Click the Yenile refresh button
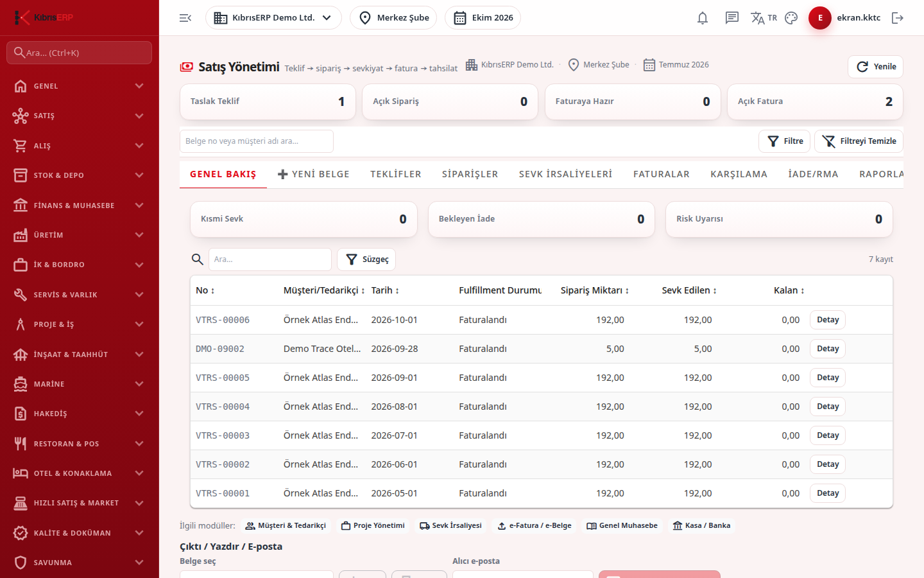This screenshot has height=578, width=924. pos(875,67)
